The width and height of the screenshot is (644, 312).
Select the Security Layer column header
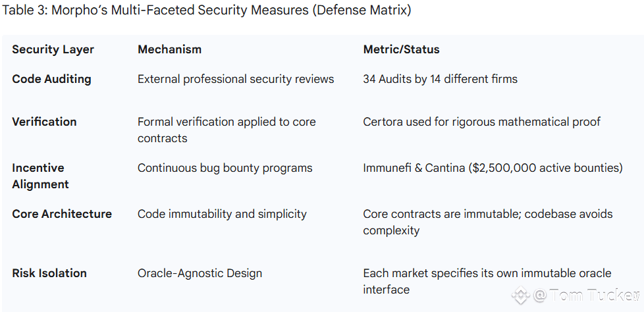53,49
